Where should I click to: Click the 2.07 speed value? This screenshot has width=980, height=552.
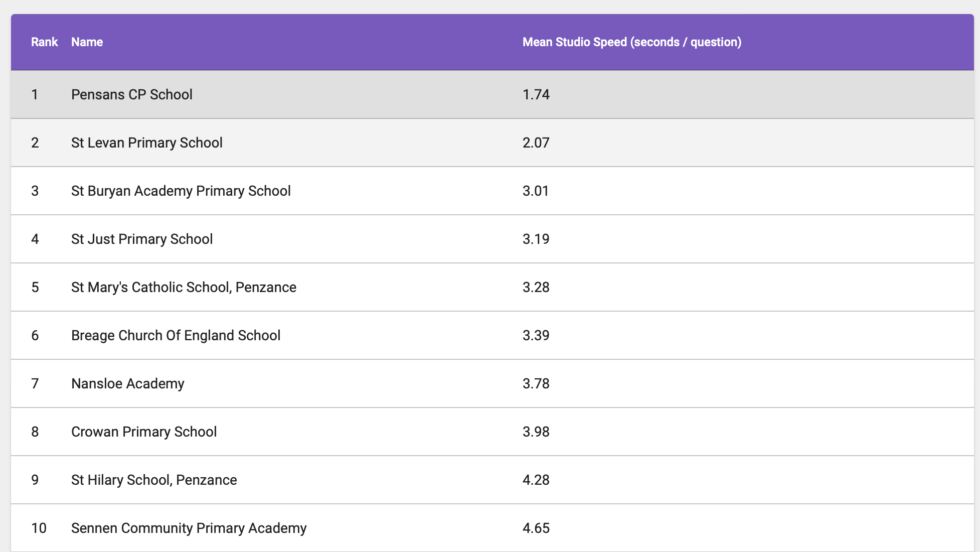pyautogui.click(x=536, y=143)
